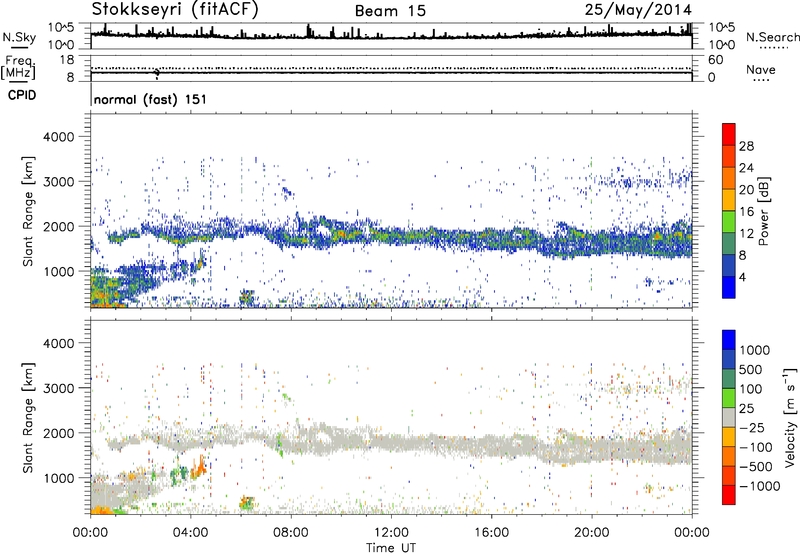The image size is (800, 554).
Task: Click the 'Stokkseyri (fitACF)' title text
Action: [175, 10]
